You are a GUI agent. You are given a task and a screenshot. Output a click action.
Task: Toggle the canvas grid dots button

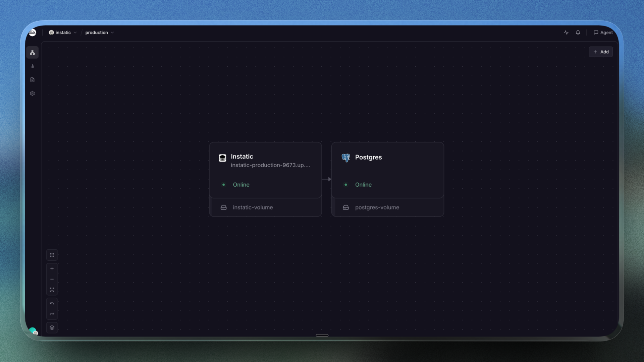[52, 255]
